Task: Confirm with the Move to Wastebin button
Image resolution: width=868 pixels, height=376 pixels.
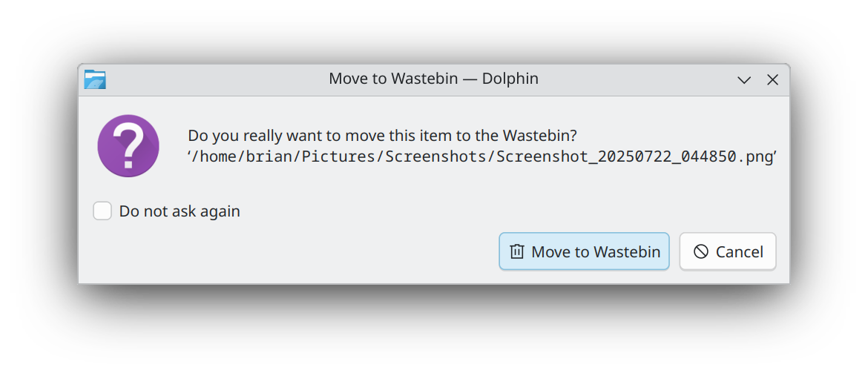Action: 584,251
